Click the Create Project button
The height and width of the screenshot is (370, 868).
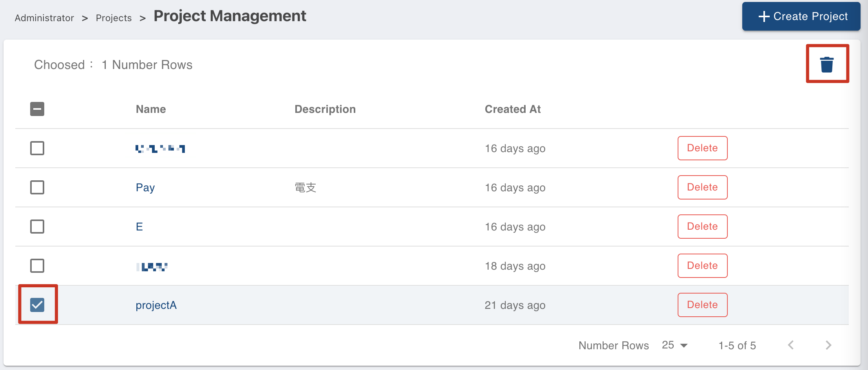(x=801, y=16)
